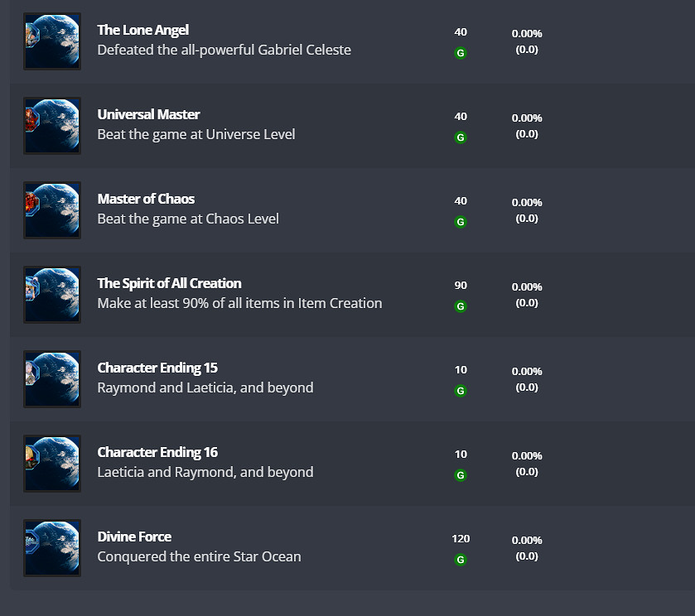Click the G icon below 120 points
The image size is (695, 616).
(x=461, y=560)
